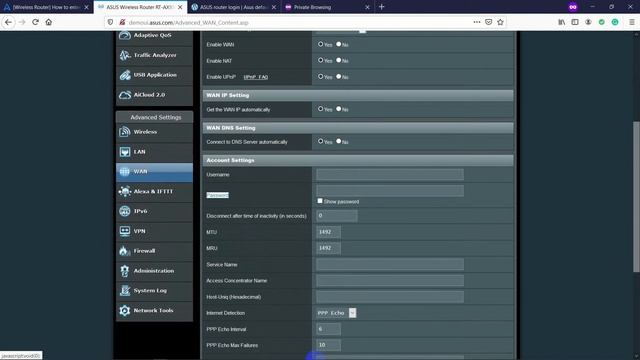The height and width of the screenshot is (360, 640).
Task: Open the IPv6 settings icon
Action: 125,211
